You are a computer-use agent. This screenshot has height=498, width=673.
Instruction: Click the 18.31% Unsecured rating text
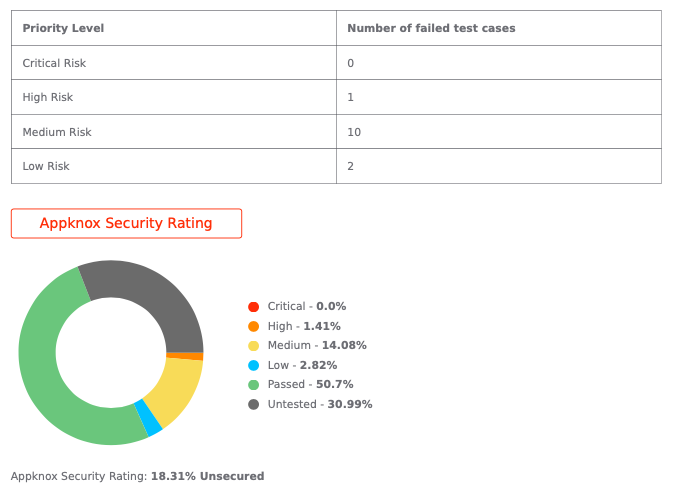click(x=207, y=477)
